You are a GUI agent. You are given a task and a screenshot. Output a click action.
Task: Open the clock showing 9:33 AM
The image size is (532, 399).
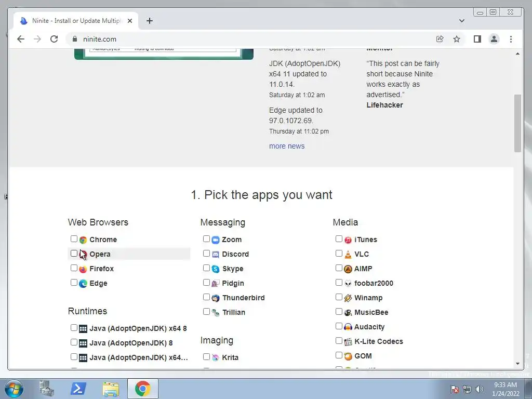(506, 389)
